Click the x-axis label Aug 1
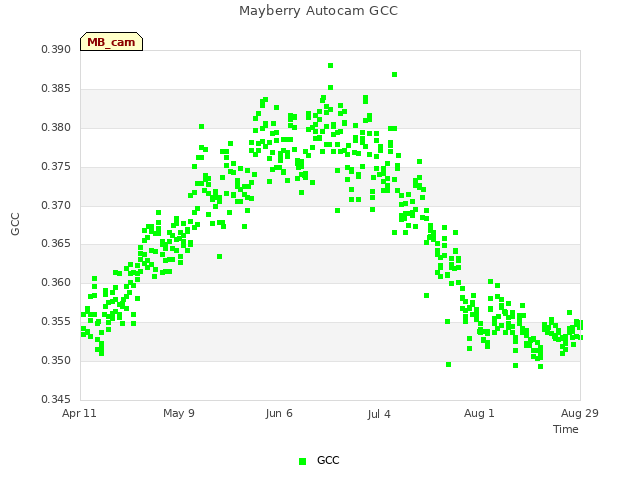 [479, 413]
